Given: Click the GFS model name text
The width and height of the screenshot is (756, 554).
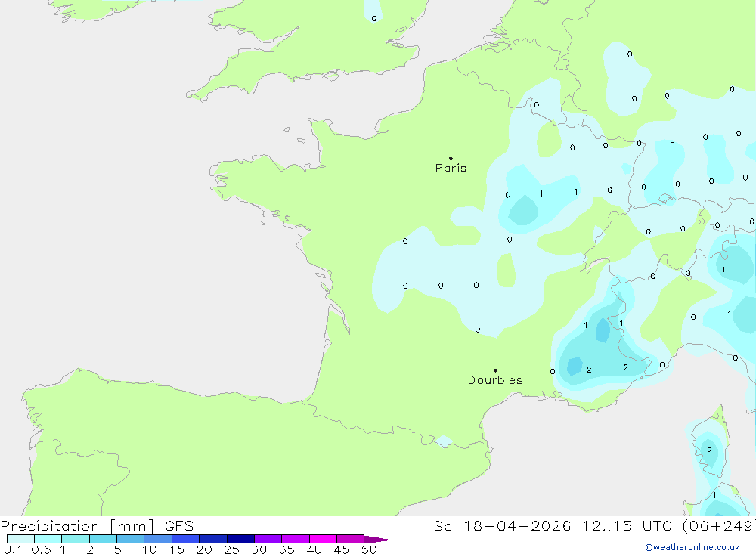Looking at the screenshot, I should 179,526.
